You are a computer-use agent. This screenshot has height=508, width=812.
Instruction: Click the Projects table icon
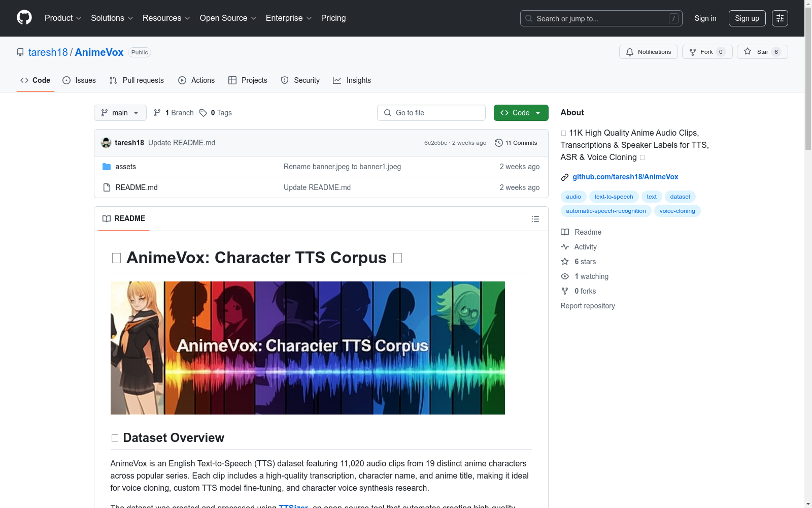tap(232, 80)
